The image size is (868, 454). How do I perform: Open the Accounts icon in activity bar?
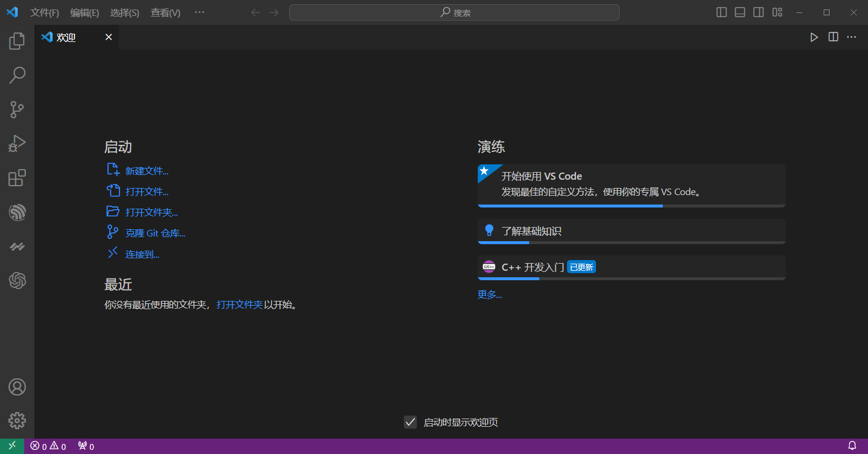click(x=17, y=387)
